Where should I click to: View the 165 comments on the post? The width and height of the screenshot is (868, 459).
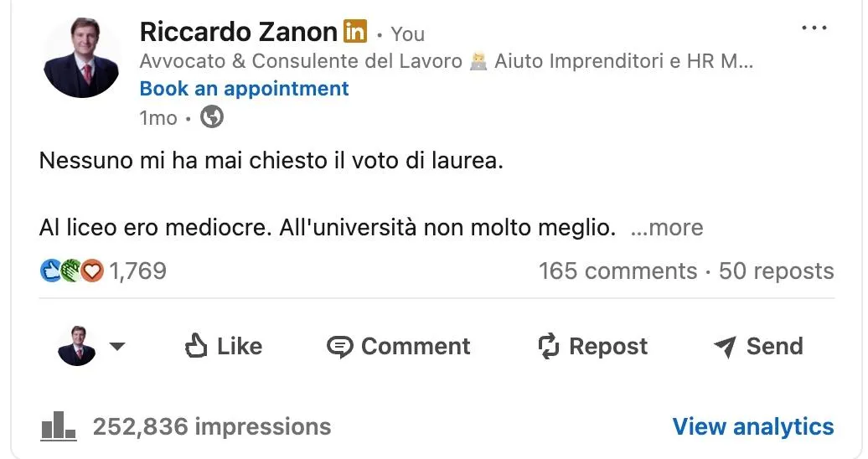(x=617, y=271)
